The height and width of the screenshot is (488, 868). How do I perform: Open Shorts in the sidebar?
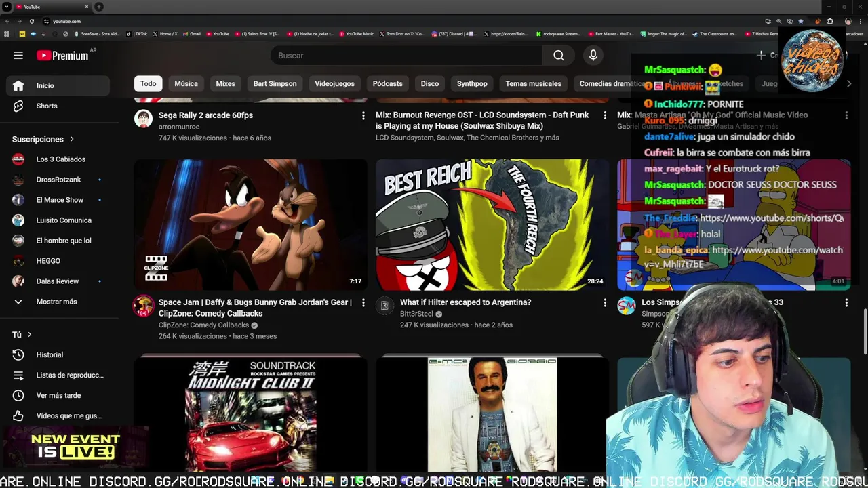(58, 106)
